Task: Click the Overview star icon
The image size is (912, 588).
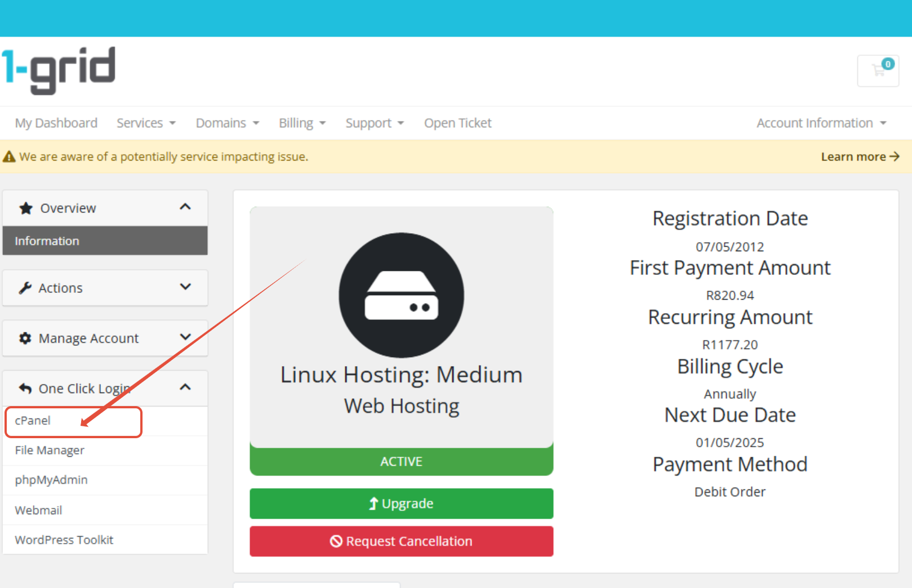Action: click(x=26, y=208)
